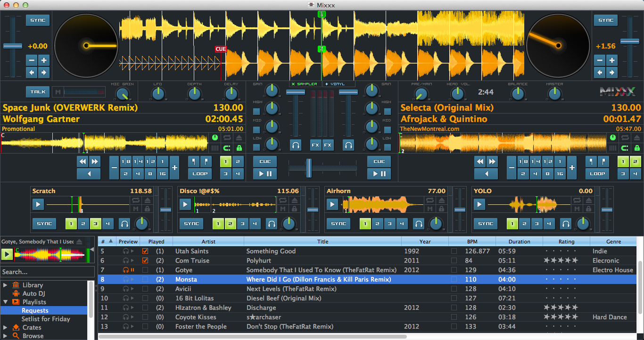Viewport: 644px width, 340px height.
Task: Click the headphone pre-listen icon on left deck
Action: click(296, 145)
